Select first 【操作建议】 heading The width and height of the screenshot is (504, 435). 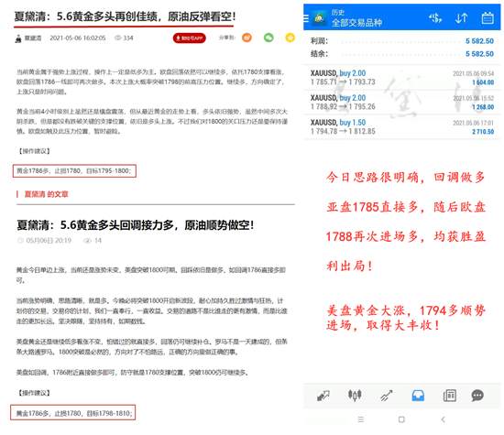[x=34, y=151]
